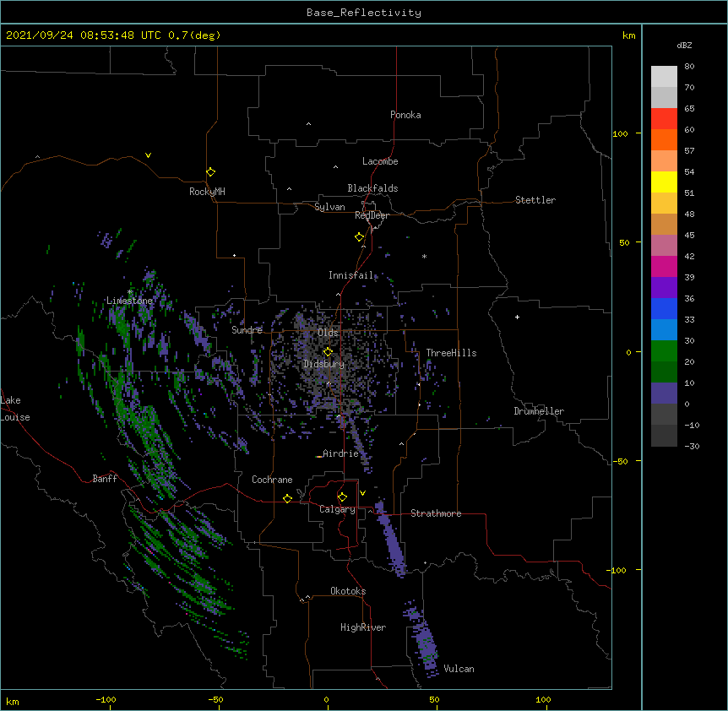Click the Okotoks label

coord(348,591)
